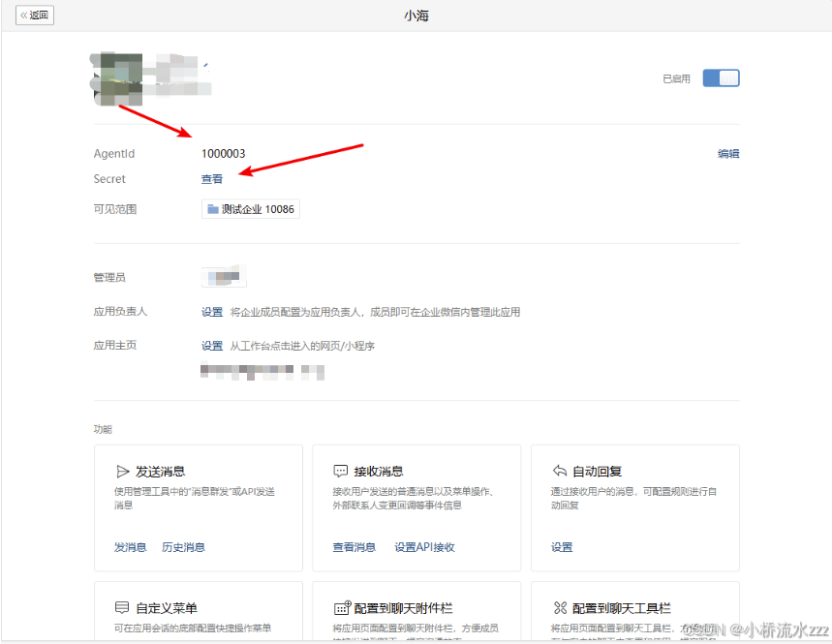Open the 发消息 link
This screenshot has height=644, width=832.
pyautogui.click(x=130, y=547)
